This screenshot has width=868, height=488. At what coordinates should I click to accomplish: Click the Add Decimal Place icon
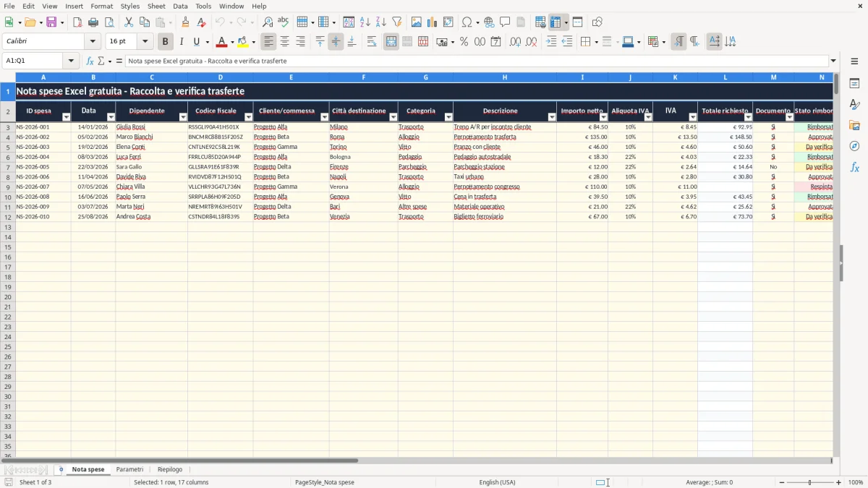515,42
